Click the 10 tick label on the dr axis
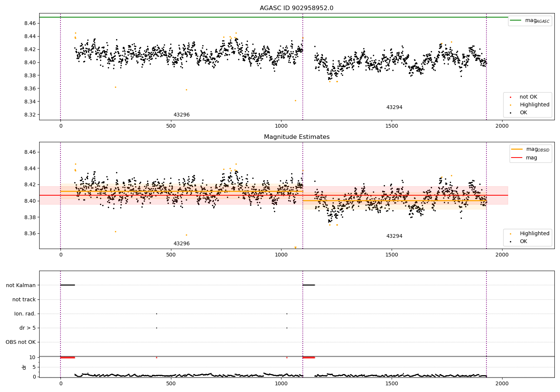Image resolution: width=560 pixels, height=392 pixels. (32, 358)
